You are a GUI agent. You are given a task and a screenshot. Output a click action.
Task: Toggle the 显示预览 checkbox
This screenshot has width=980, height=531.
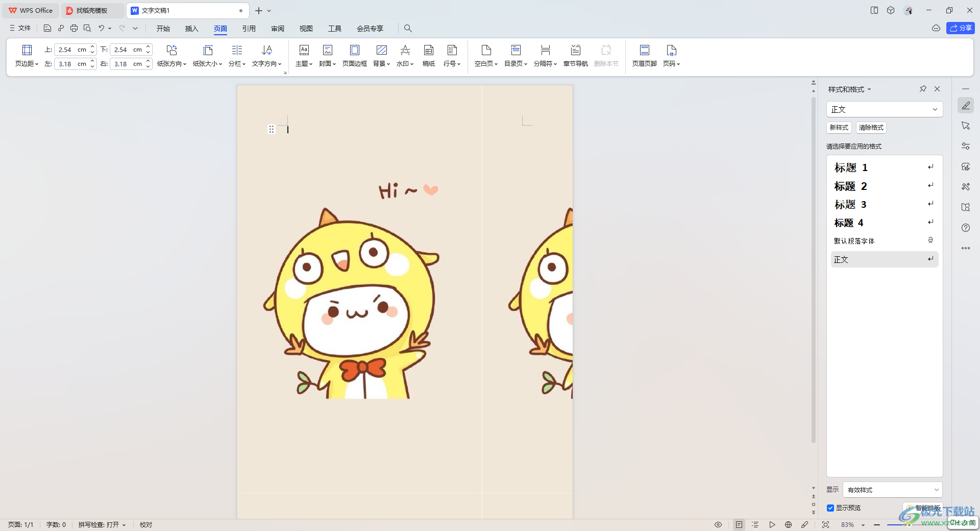click(x=830, y=508)
